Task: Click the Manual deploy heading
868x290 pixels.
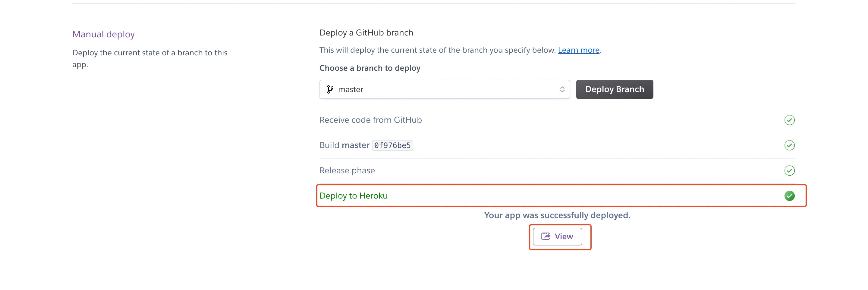Action: point(103,34)
